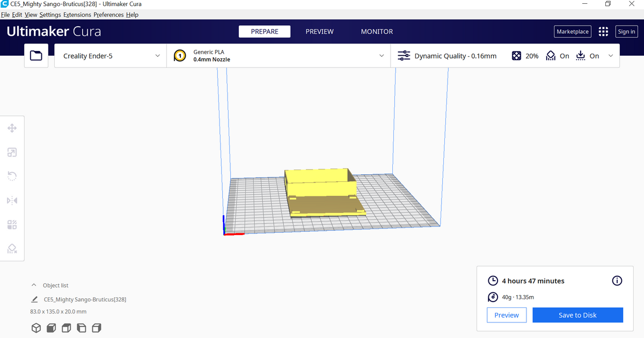This screenshot has width=644, height=338.
Task: Expand the print settings panel chevron
Action: click(611, 56)
